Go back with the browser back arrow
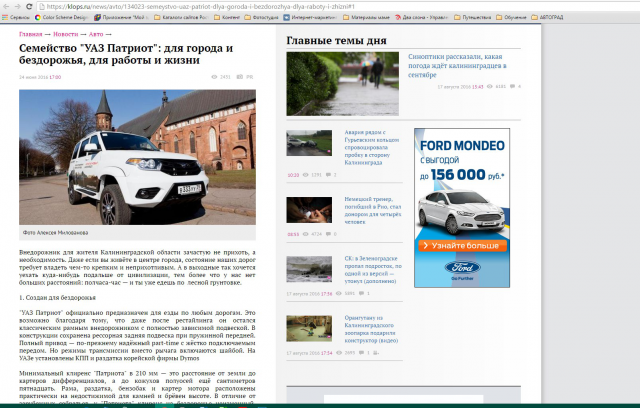This screenshot has height=408, width=640. coord(6,7)
